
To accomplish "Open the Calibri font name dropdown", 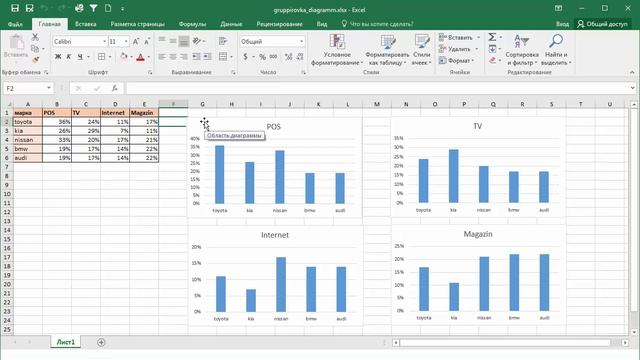I will pos(104,41).
